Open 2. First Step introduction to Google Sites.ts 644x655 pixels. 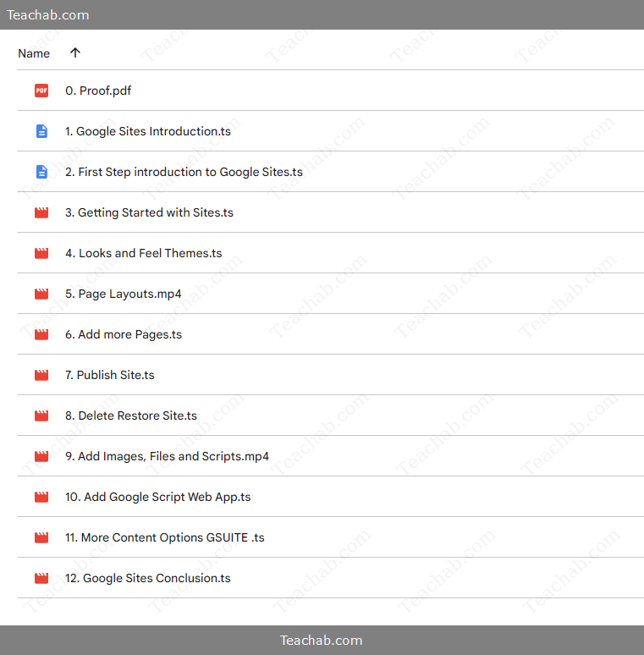coord(184,172)
